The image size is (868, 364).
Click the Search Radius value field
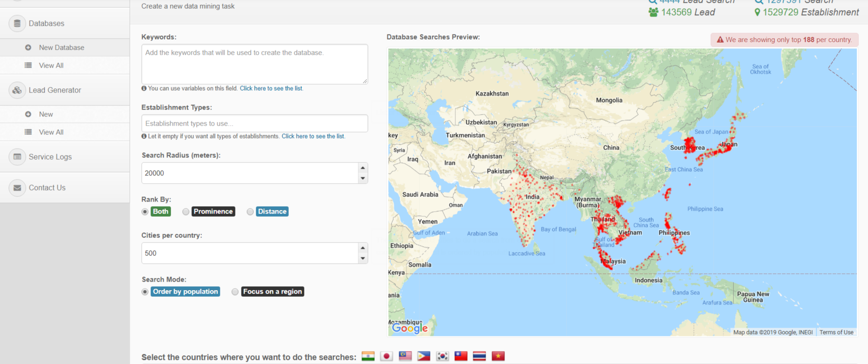click(250, 173)
